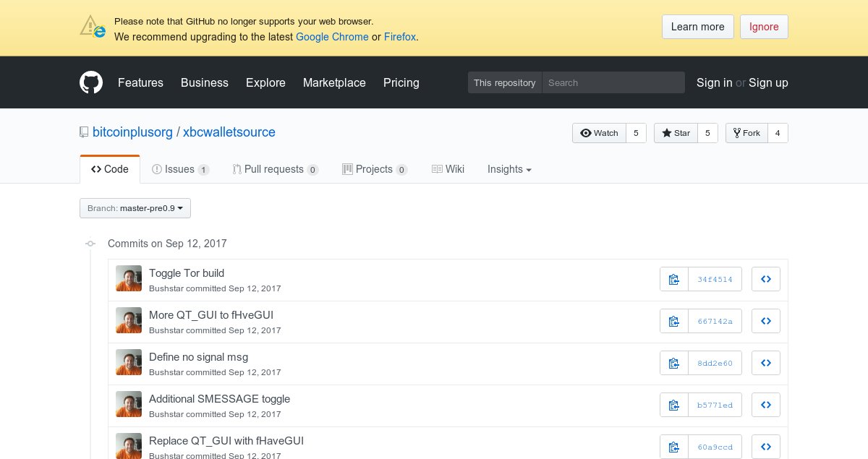Star this repository
The image size is (868, 459).
coord(676,133)
